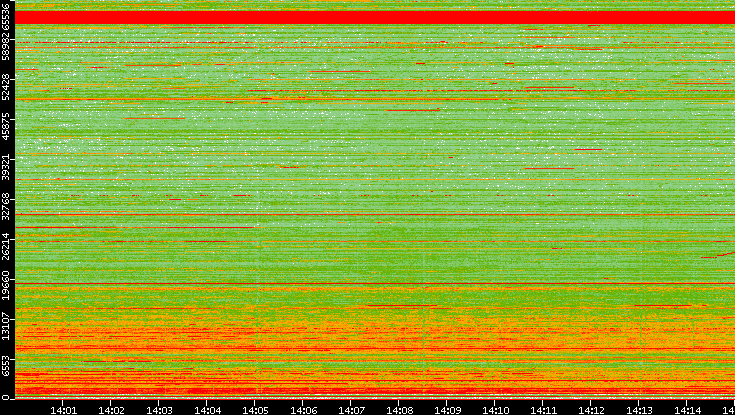Screen dimensions: 735x415
Task: Click the 14:08 time axis label
Action: click(399, 410)
